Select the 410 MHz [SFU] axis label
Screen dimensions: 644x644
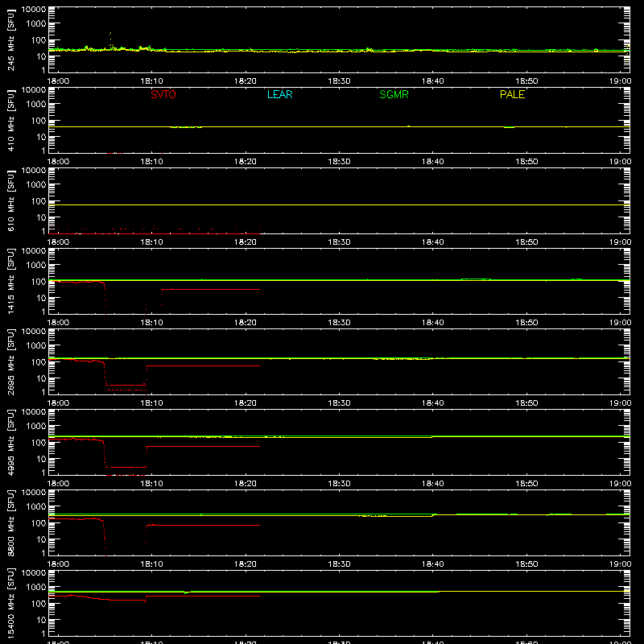point(11,121)
